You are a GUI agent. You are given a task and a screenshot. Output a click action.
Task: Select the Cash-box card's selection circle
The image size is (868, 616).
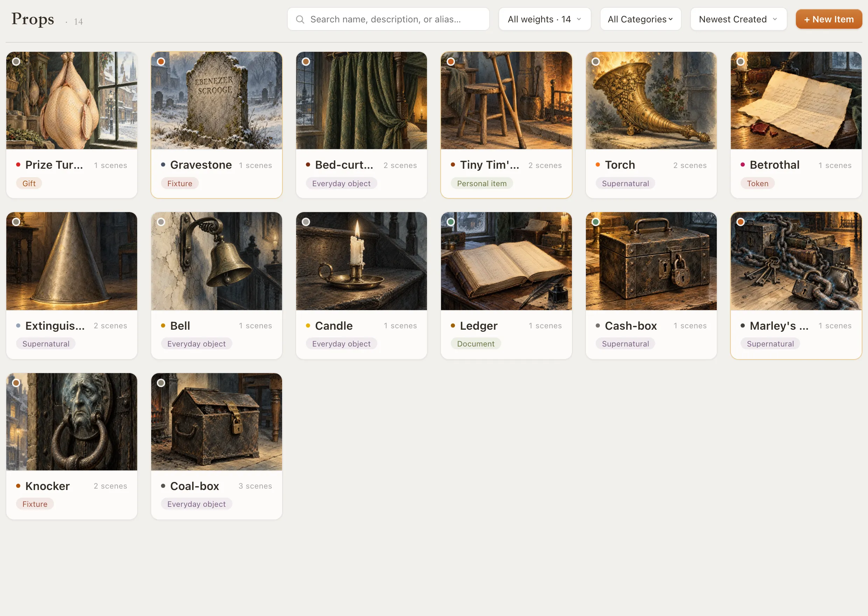(596, 222)
